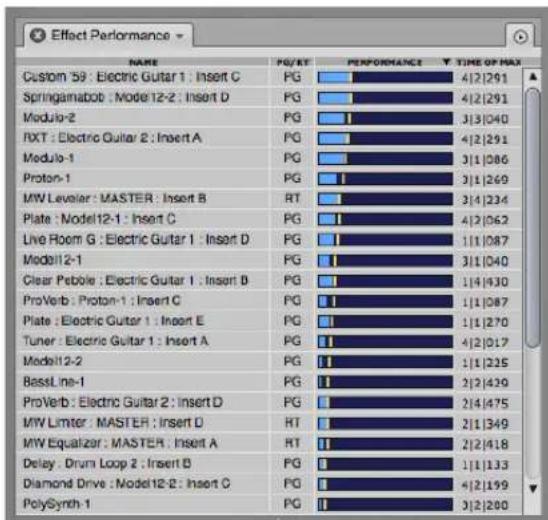Select the ProVerb : Electric Guitar 2 : Insert D row
The image size is (548, 520).
tap(269, 403)
